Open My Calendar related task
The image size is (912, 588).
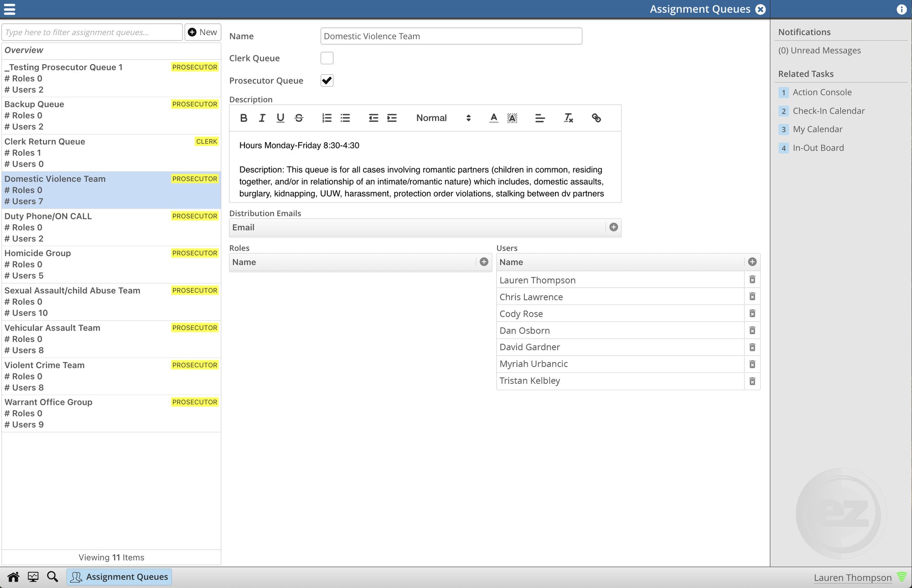click(x=817, y=129)
